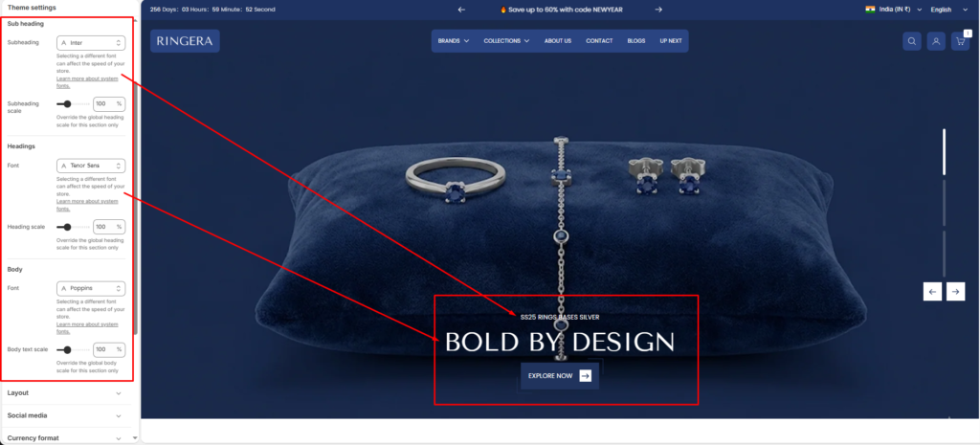
Task: Click the RINGERA store logo
Action: point(185,41)
